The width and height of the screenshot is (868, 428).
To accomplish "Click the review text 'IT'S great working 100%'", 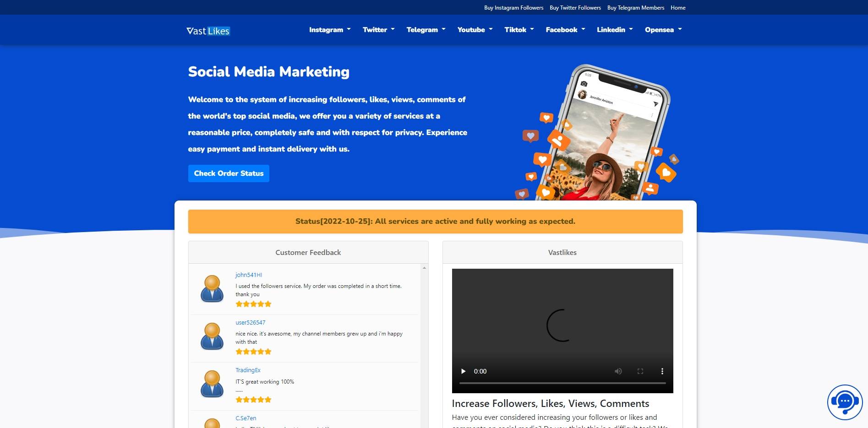I will click(265, 382).
